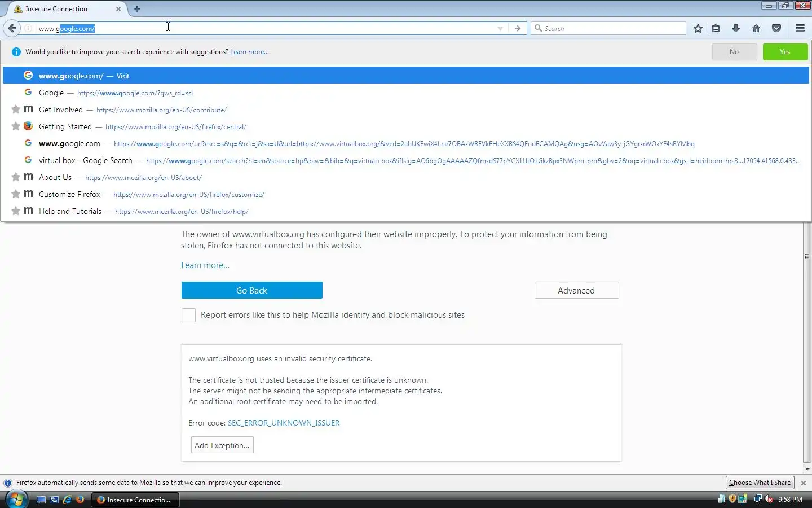
Task: Click the Add Exception... button
Action: point(222,445)
